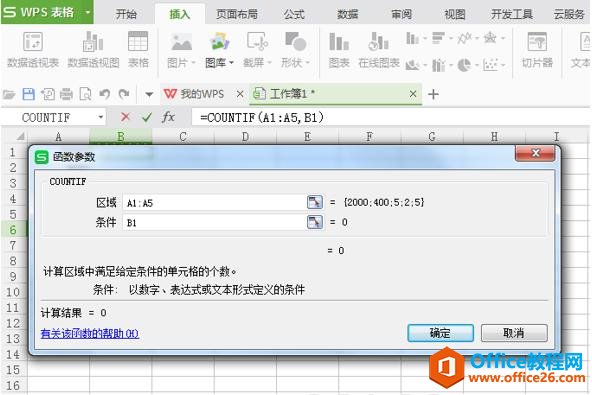Screen dimensions: 592x395
Task: Close the 我的WPS tab
Action: (240, 94)
